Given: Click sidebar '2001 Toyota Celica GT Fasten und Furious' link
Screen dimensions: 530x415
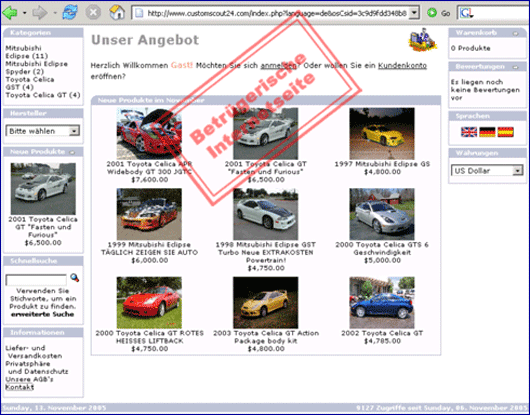Looking at the screenshot, I should click(x=43, y=227).
